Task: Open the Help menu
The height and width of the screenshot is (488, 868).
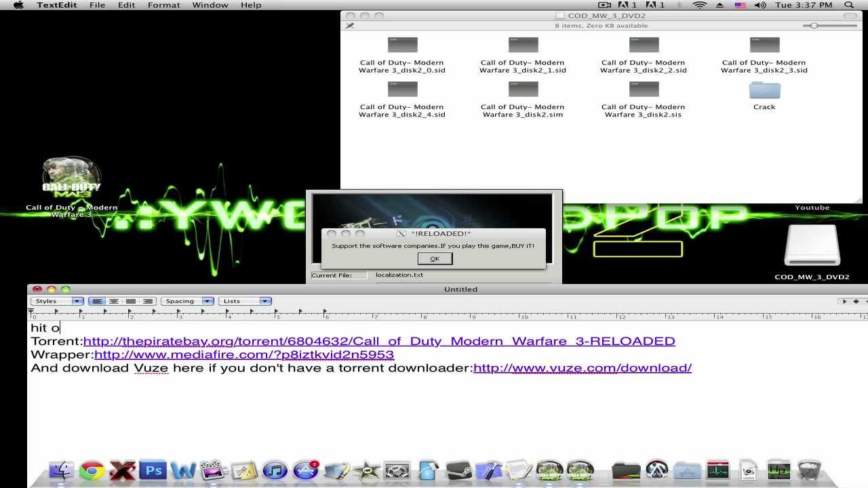Action: 250,5
